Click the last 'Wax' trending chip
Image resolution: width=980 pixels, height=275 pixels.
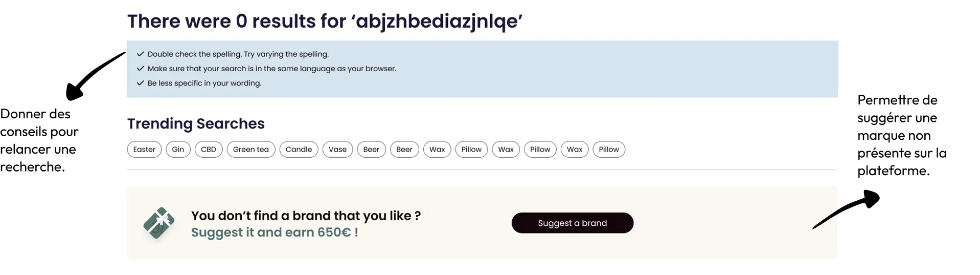pos(575,150)
